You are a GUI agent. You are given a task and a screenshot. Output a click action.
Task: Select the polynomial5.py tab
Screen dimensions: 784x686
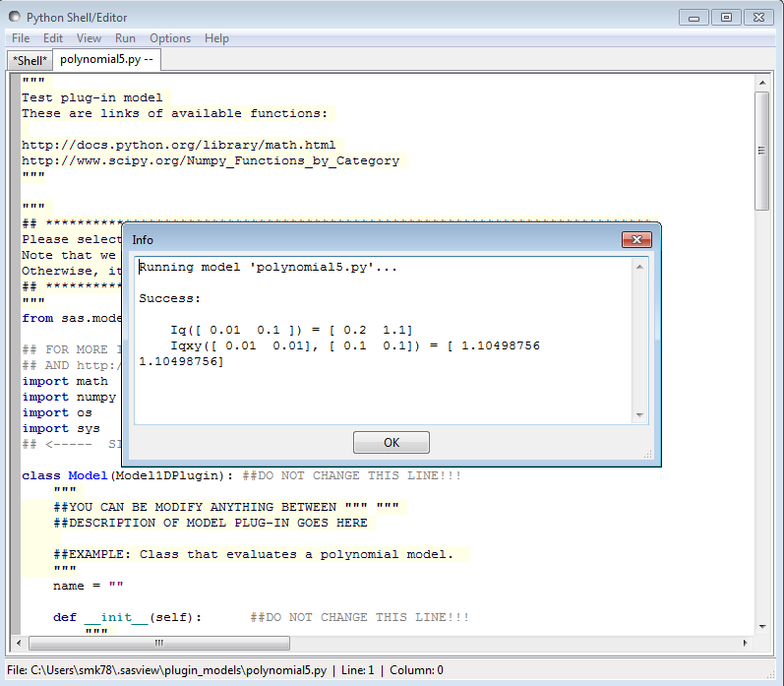[x=106, y=59]
